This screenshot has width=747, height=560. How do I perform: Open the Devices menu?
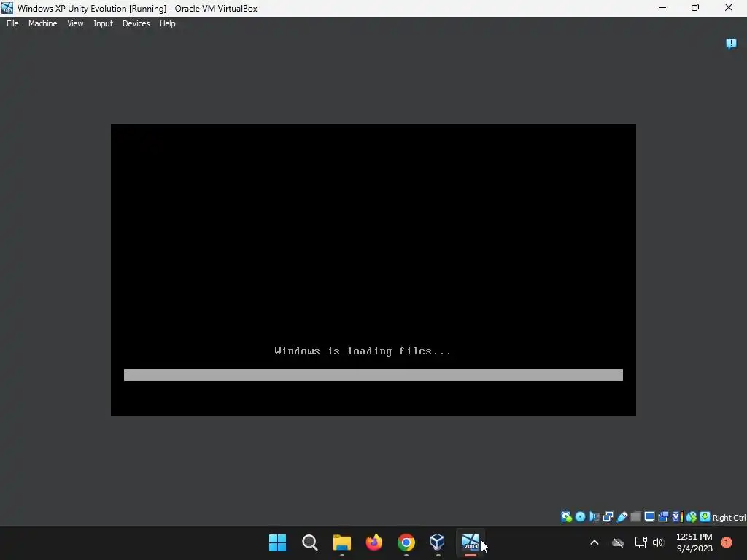click(x=136, y=23)
